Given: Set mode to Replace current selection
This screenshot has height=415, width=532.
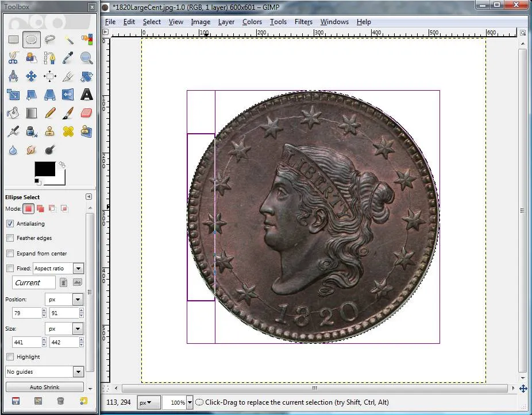Looking at the screenshot, I should [x=29, y=208].
